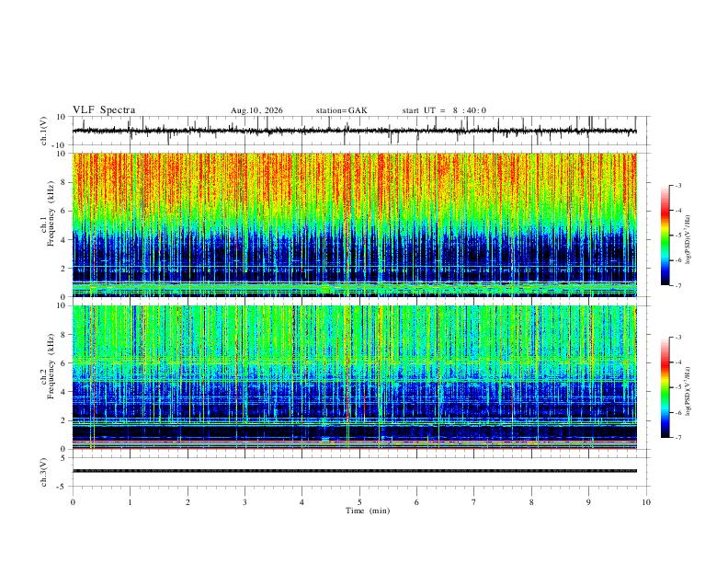Click the 6 kHz horizontal line in ch.2 spectrogram
The image size is (728, 563).
(x=354, y=362)
